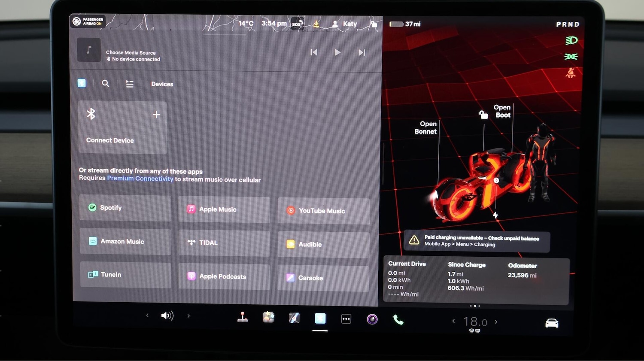Select the playlist queue icon in media panel
Viewport: 644px width, 361px height.
(130, 83)
